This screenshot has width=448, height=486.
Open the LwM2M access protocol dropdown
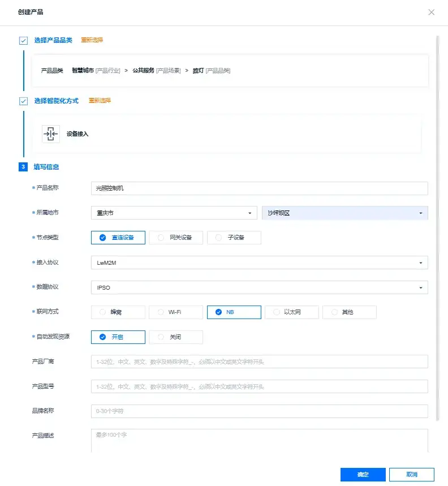pos(259,263)
